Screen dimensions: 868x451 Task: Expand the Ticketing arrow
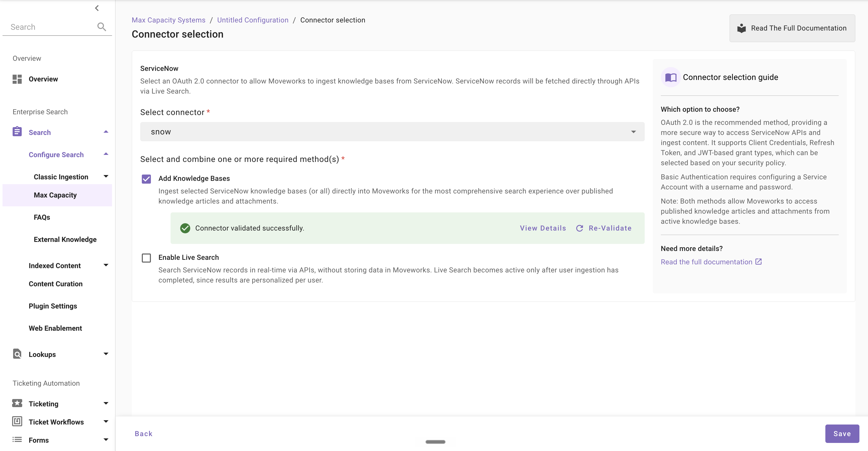click(106, 404)
